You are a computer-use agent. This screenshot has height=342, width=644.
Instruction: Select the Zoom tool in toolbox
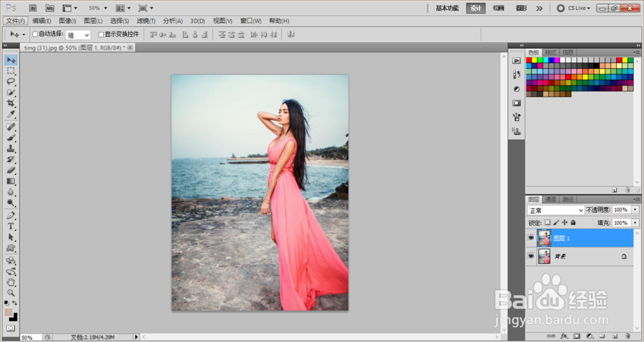pos(11,293)
